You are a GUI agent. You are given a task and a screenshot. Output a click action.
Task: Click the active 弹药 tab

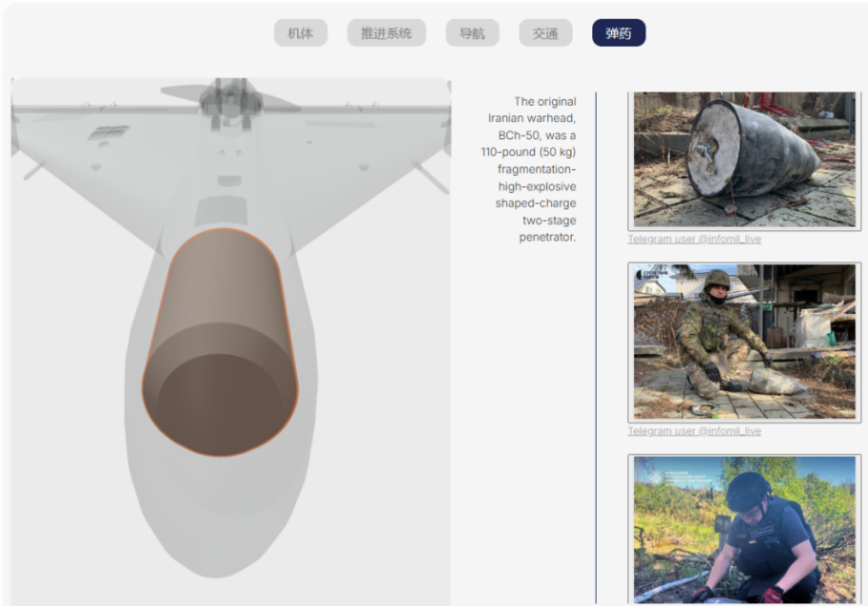tap(619, 33)
